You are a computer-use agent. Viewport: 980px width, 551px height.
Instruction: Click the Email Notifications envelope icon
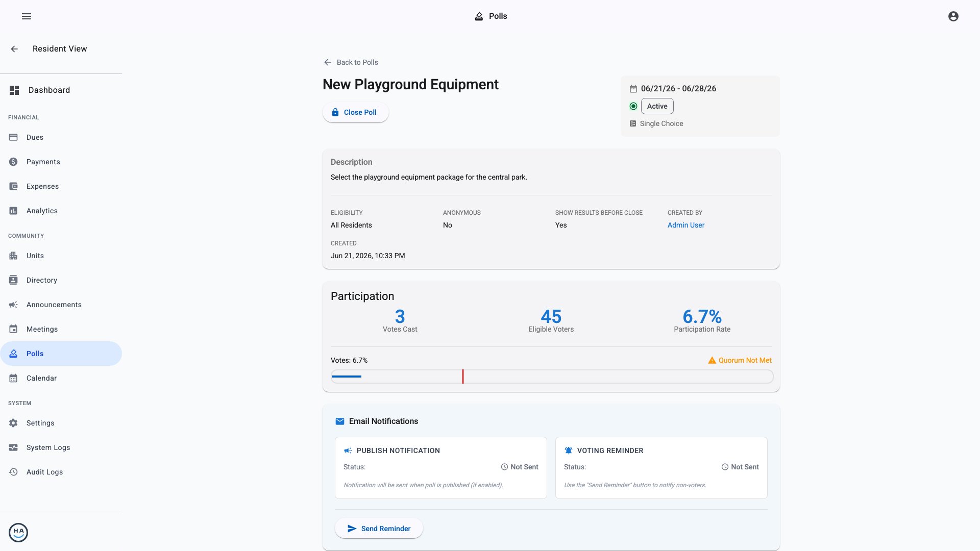tap(339, 421)
